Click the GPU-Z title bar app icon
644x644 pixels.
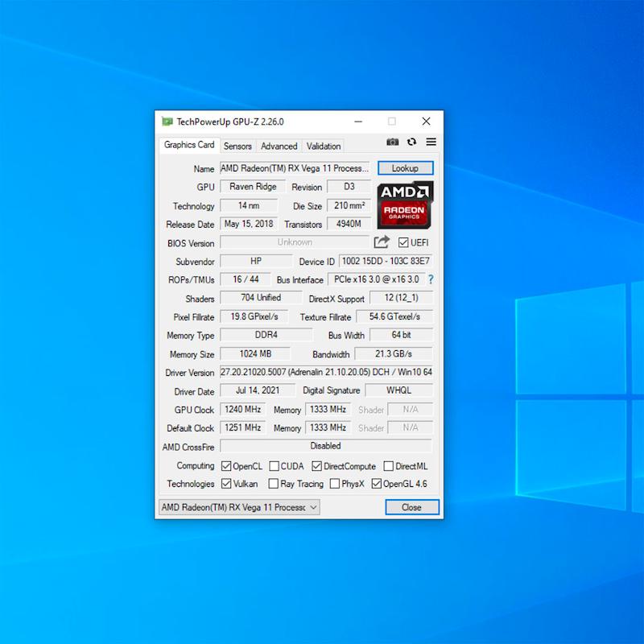coord(167,122)
